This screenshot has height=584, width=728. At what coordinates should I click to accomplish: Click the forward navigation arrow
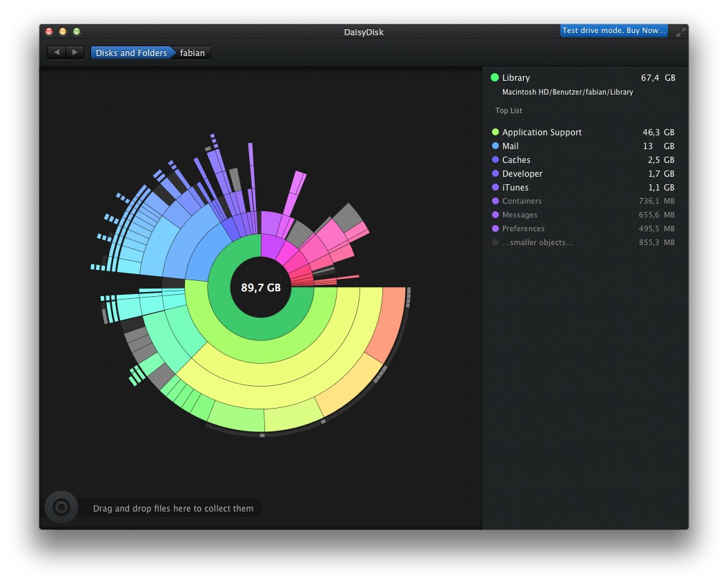[75, 52]
